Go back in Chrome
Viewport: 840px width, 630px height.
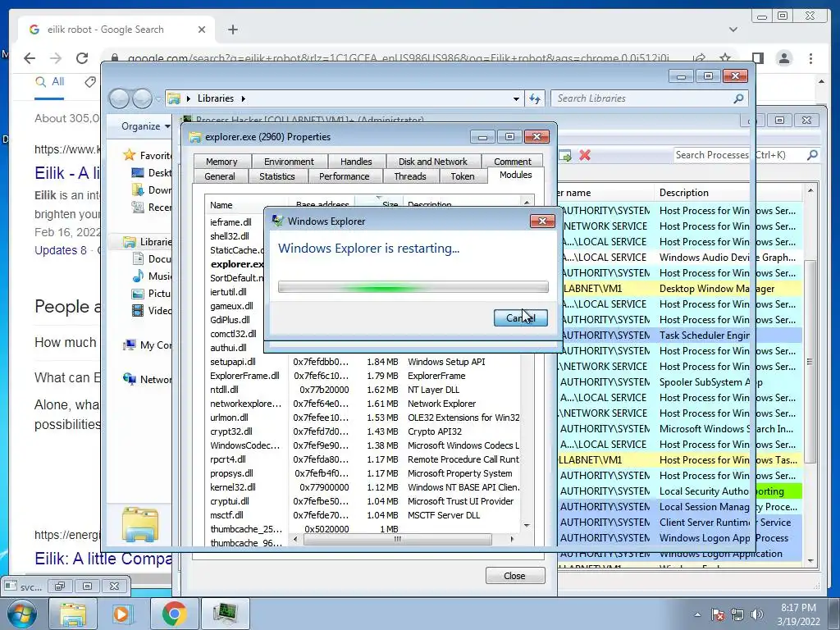click(30, 58)
